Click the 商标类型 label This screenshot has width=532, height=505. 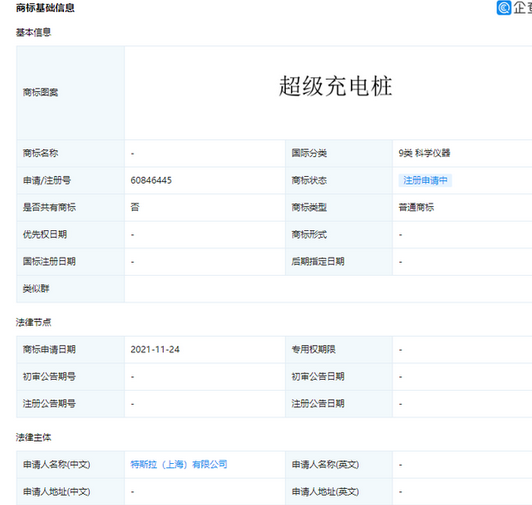pos(309,207)
